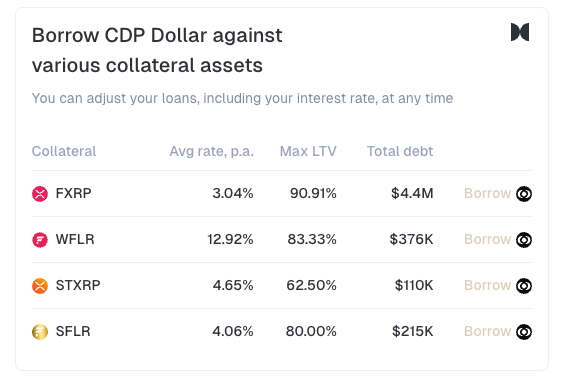
Task: Click the SFLR gold token icon
Action: 40,331
